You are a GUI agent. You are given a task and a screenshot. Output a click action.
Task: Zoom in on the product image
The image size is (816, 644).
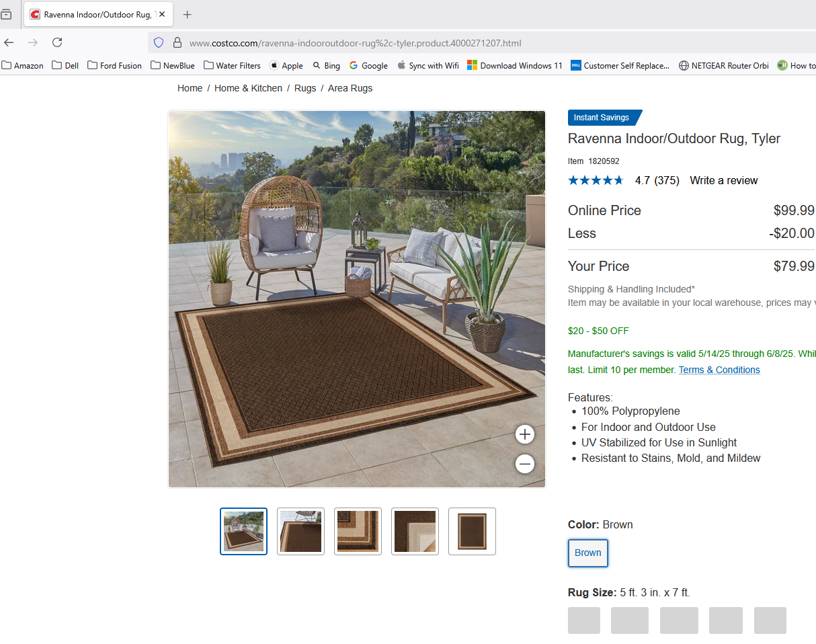(x=525, y=434)
